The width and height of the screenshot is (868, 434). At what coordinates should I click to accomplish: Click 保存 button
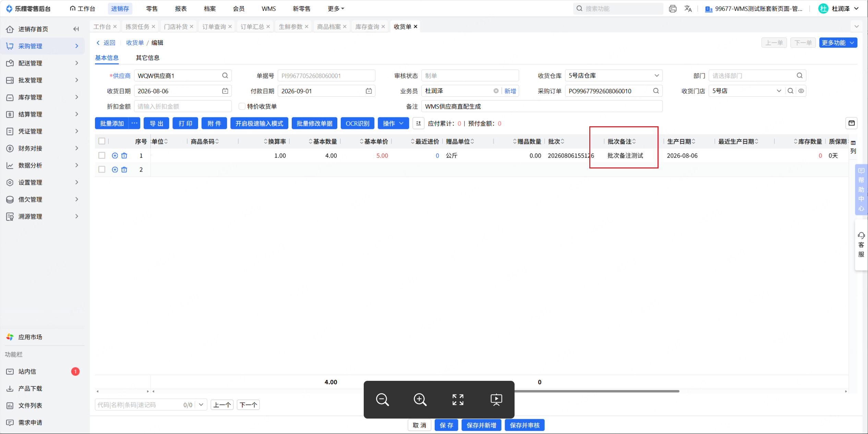(446, 425)
